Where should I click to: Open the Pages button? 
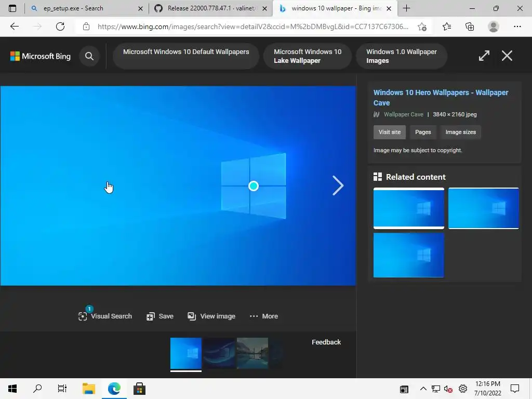coord(423,132)
